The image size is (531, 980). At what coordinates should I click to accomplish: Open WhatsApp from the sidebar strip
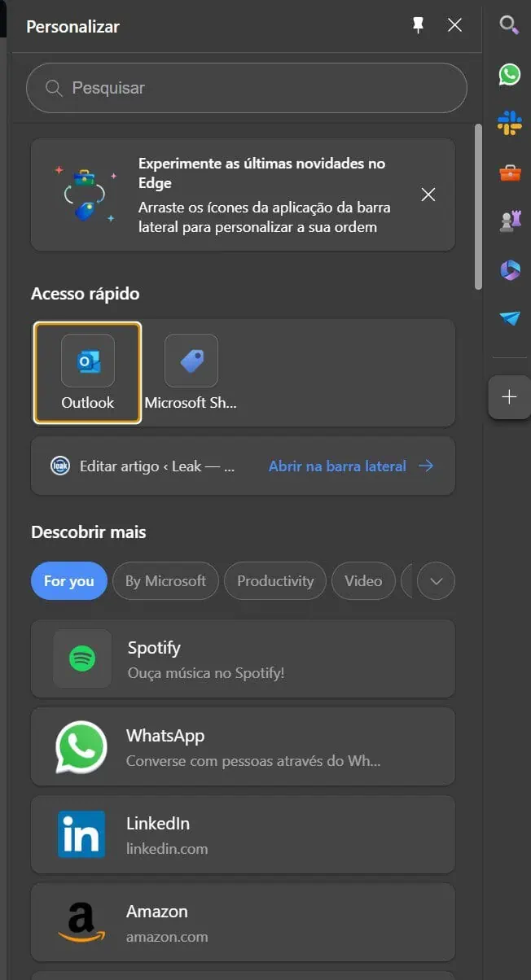[x=510, y=74]
